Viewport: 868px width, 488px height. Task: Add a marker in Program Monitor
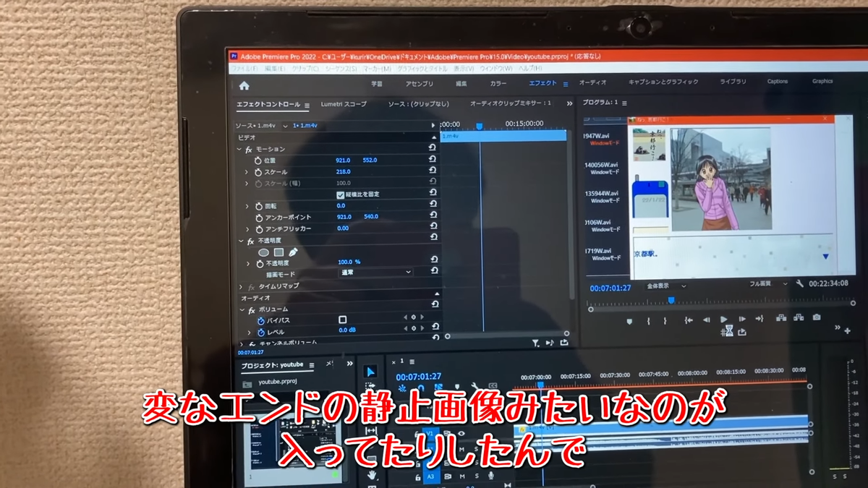[629, 320]
